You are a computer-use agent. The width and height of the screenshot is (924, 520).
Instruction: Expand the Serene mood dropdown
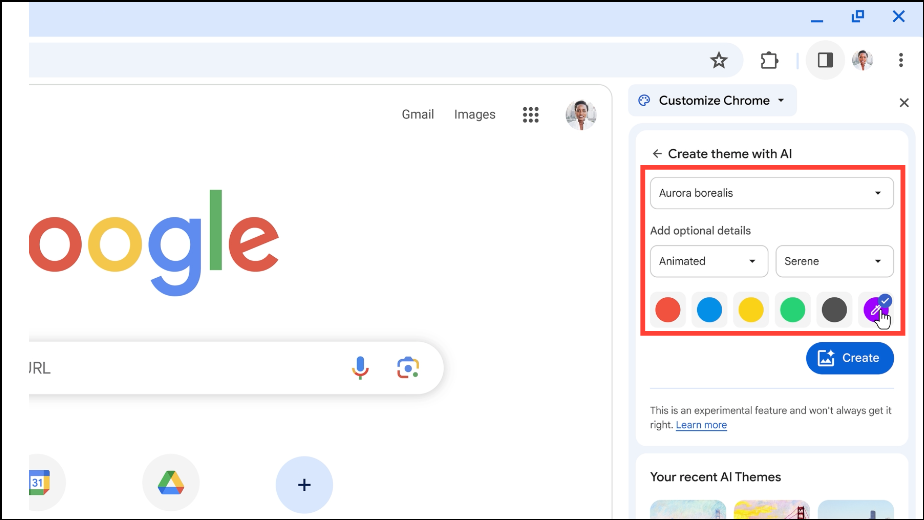coord(834,261)
